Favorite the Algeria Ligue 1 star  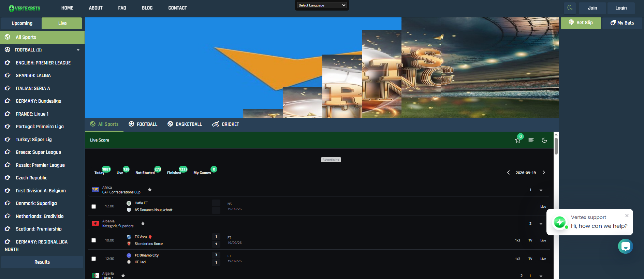(x=123, y=276)
